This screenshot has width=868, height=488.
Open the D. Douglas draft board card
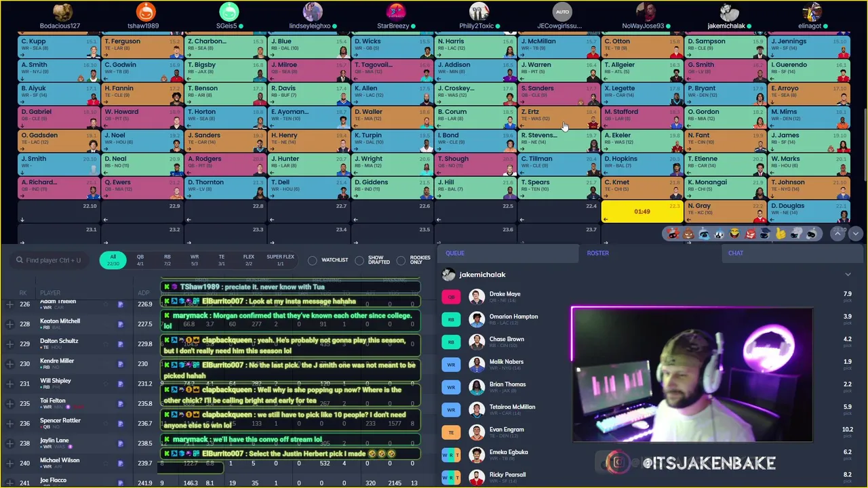click(809, 211)
